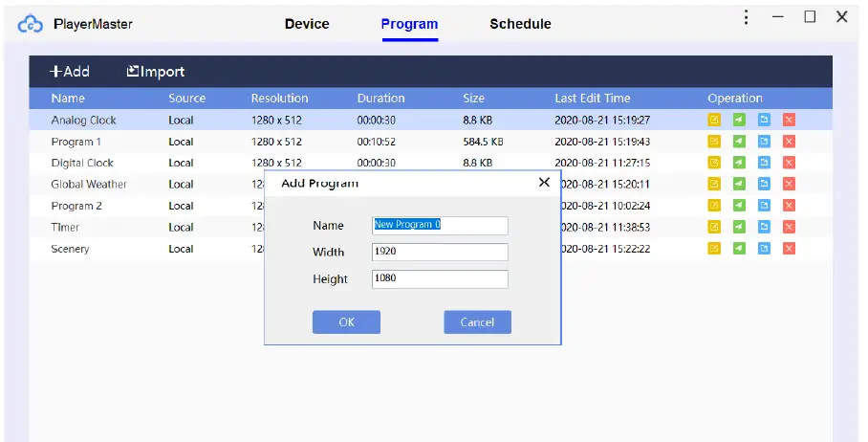Click the blue export icon for Analog Clock

(764, 120)
